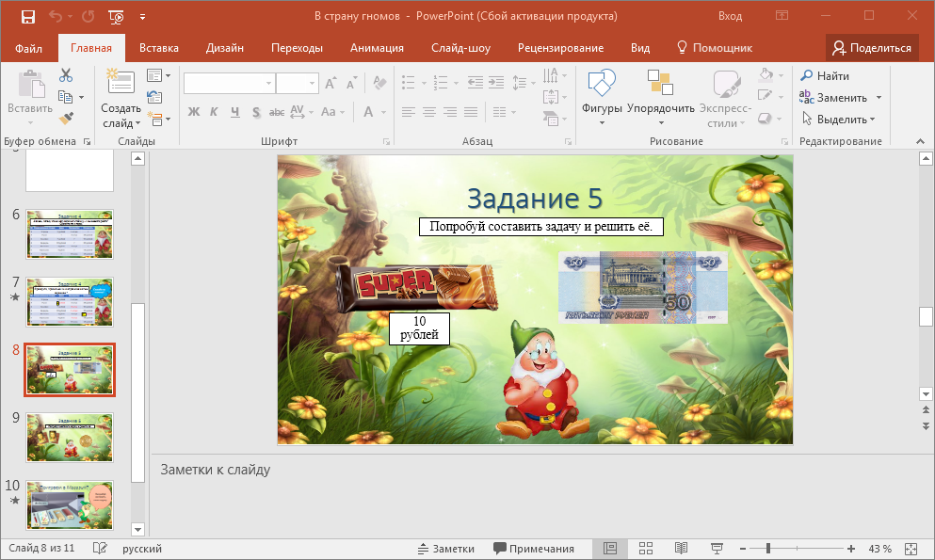935x560 pixels.
Task: Open the Упорядочить arrange menu
Action: pyautogui.click(x=661, y=97)
